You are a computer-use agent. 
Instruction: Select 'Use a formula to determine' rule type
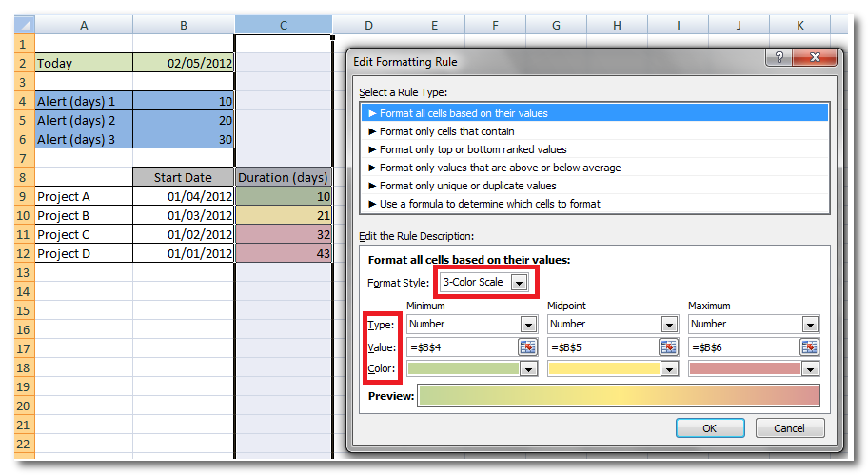click(489, 204)
